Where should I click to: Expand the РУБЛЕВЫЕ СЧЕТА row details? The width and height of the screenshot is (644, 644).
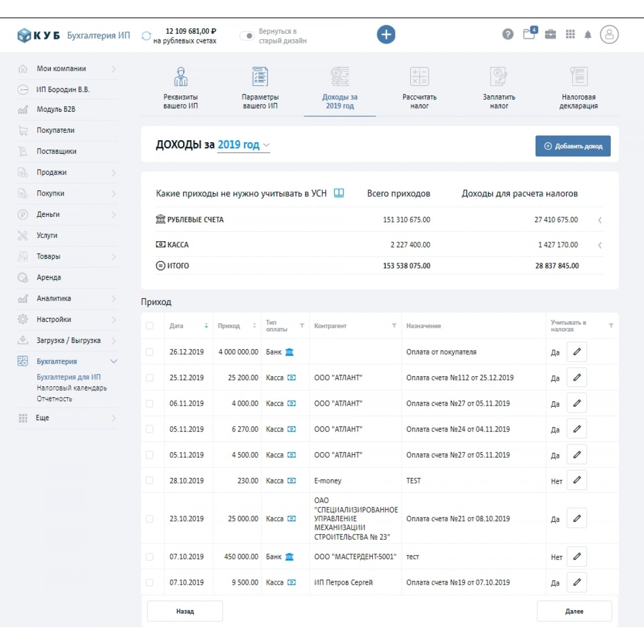pos(600,220)
